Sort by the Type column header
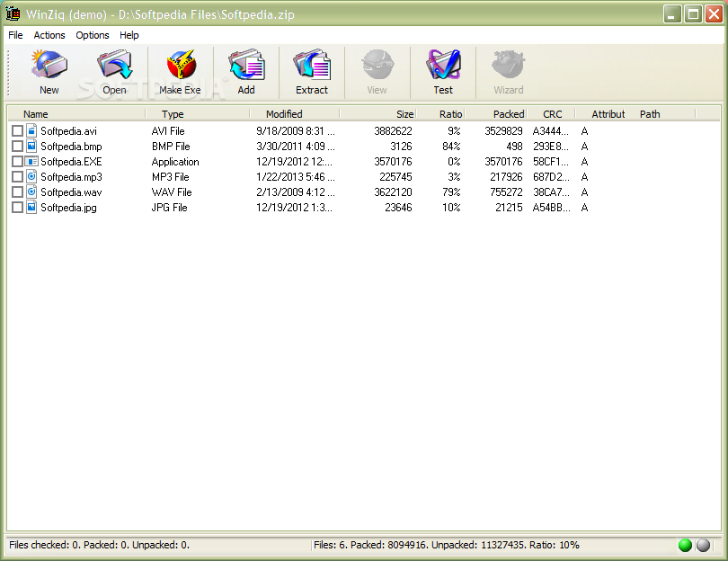 pos(198,114)
